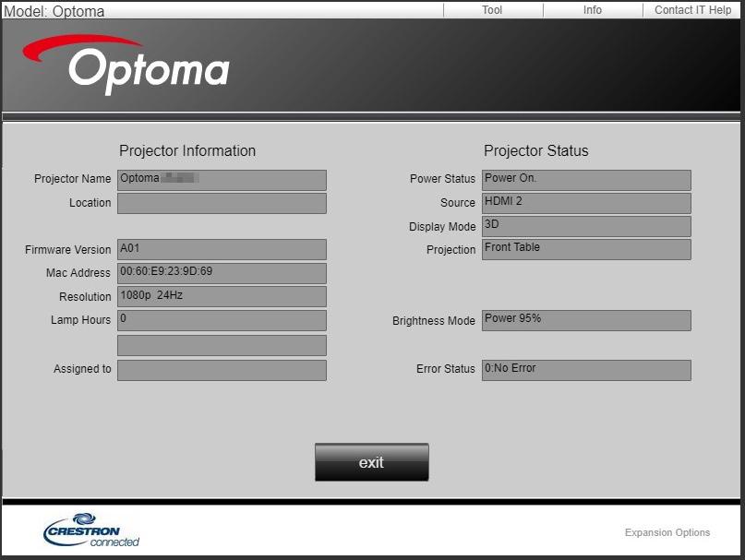Click Power Status field showing Power On
745x560 pixels.
586,180
